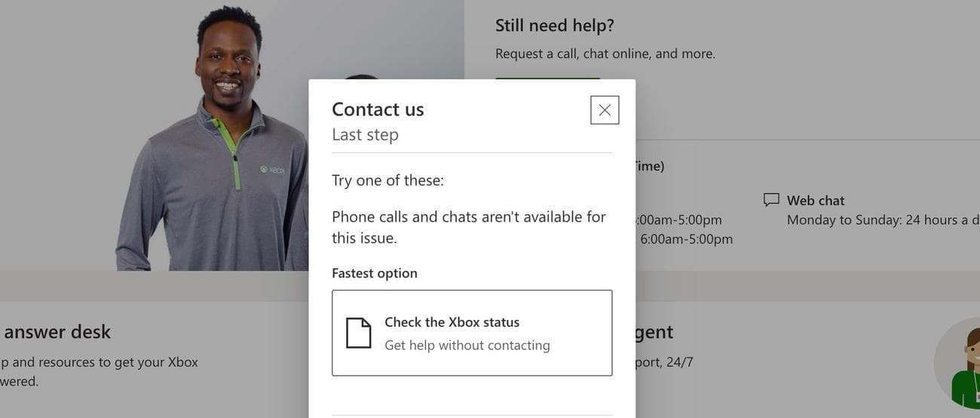Select the Web chat label
980x418 pixels.
(x=816, y=201)
